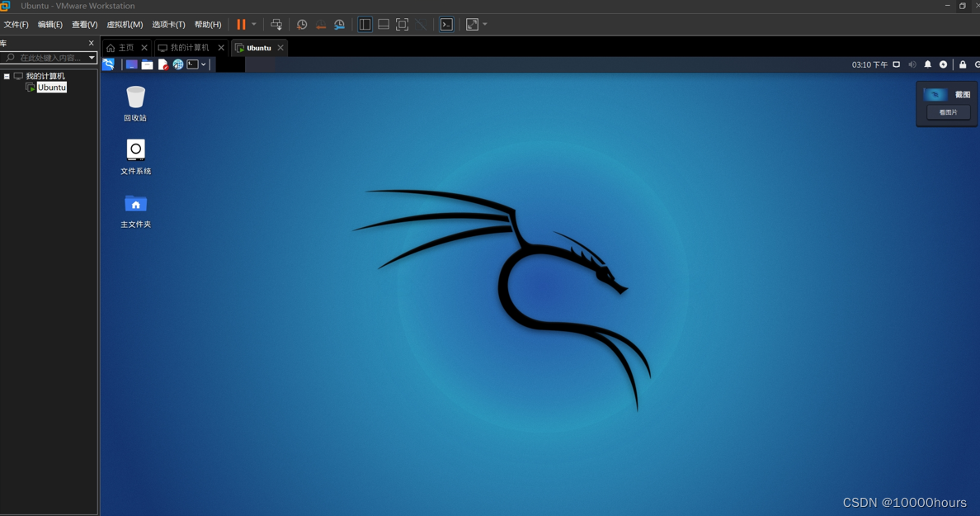
Task: Open the terminal emulator panel icon
Action: point(192,64)
